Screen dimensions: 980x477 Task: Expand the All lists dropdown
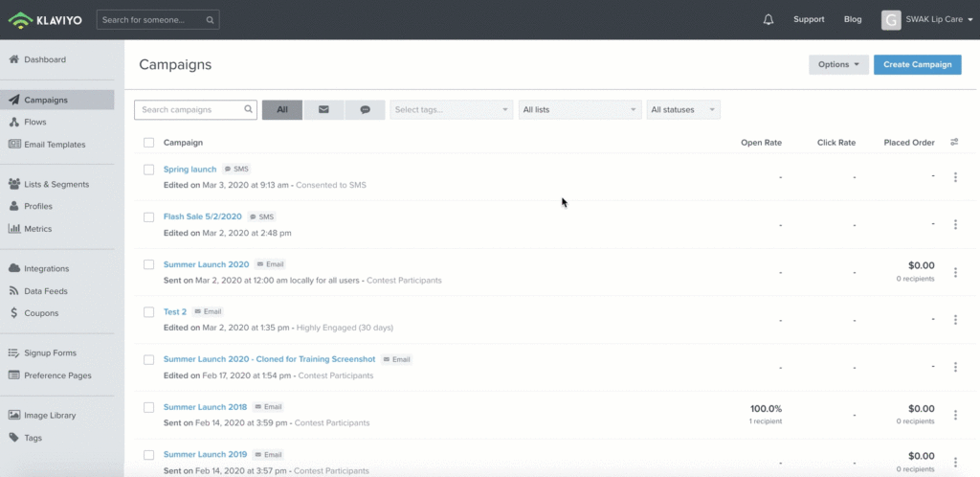(x=579, y=110)
